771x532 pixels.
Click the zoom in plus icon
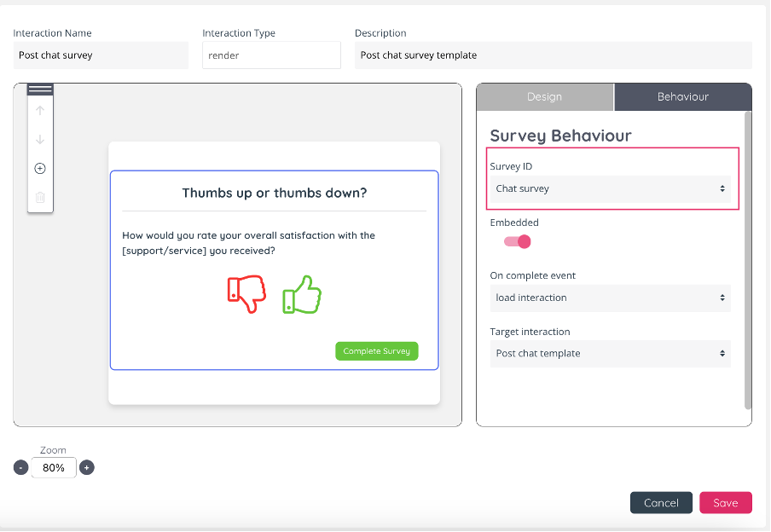87,467
